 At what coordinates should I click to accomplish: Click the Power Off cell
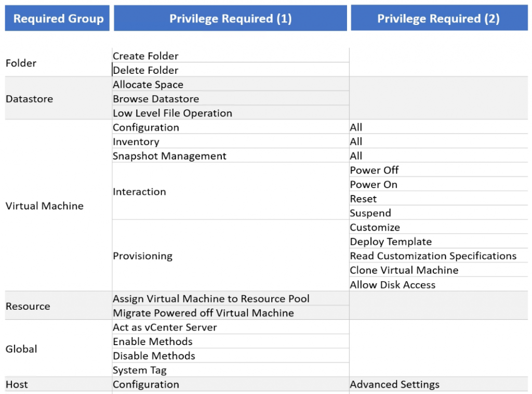(374, 170)
